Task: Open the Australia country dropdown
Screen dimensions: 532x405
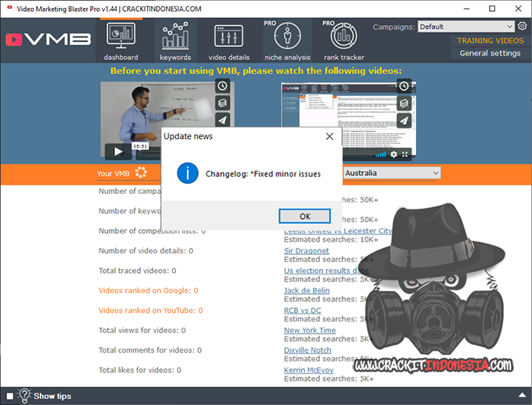Action: (x=391, y=173)
